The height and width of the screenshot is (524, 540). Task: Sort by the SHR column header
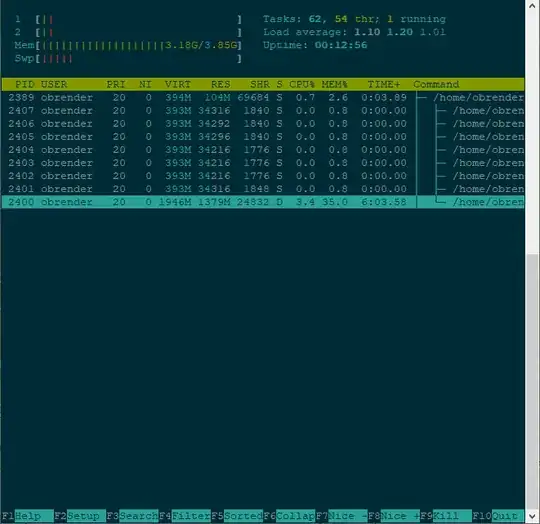[260, 84]
